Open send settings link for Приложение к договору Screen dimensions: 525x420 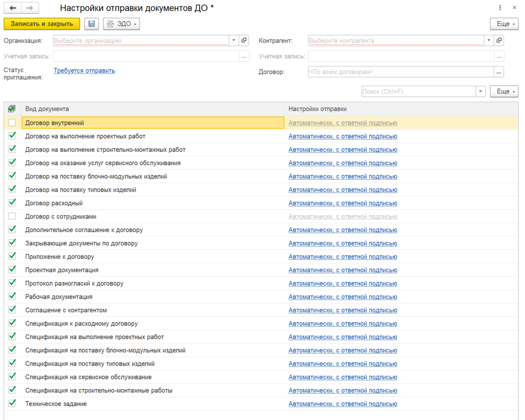click(x=343, y=257)
